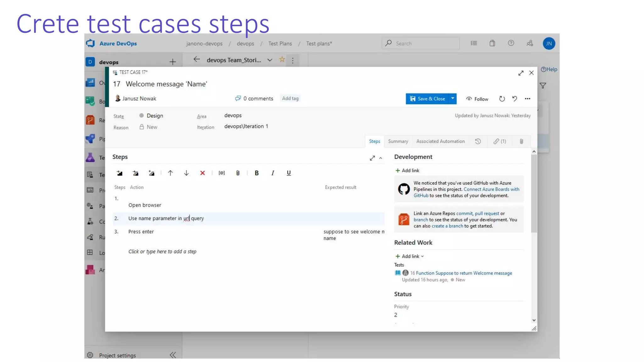This screenshot has width=644, height=362.
Task: Toggle bold formatting
Action: click(x=257, y=173)
